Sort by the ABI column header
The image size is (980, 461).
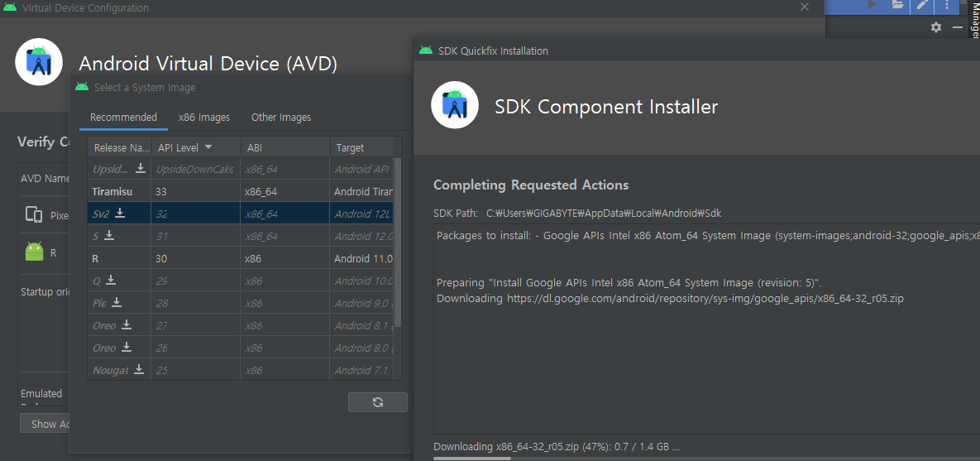pos(285,147)
